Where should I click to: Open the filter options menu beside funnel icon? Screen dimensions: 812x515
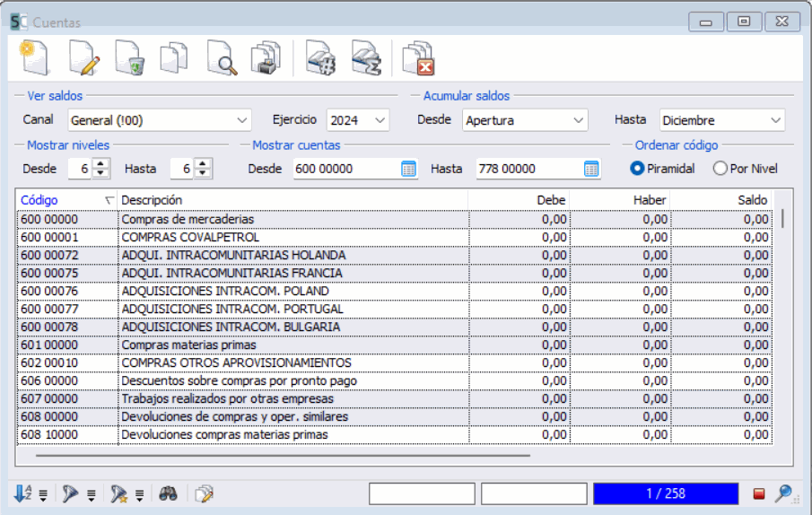coord(92,495)
